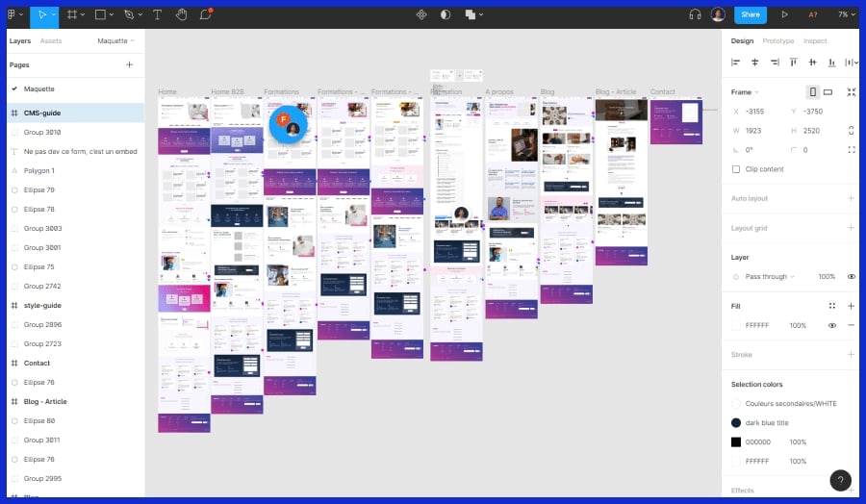866x504 pixels.
Task: Activate the Hand tool
Action: (x=182, y=14)
